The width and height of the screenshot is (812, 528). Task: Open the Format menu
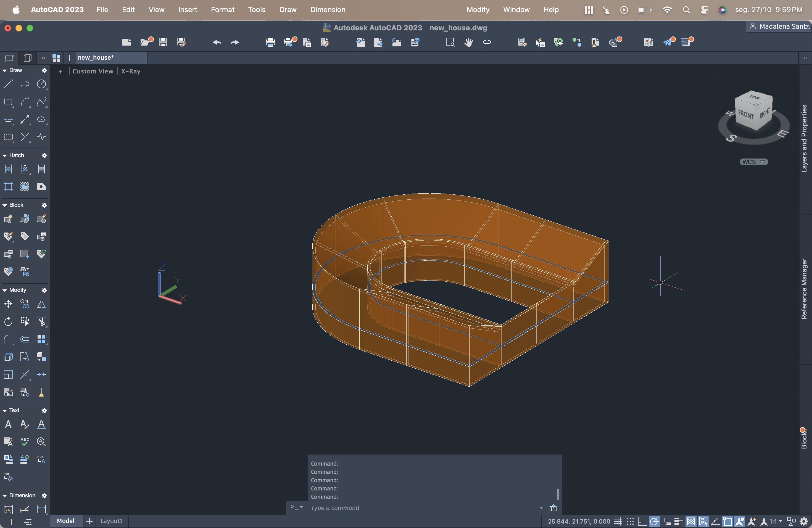[222, 10]
